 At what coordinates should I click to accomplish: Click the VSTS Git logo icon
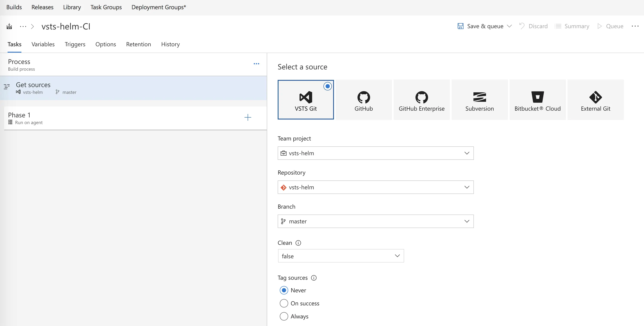[x=306, y=97]
